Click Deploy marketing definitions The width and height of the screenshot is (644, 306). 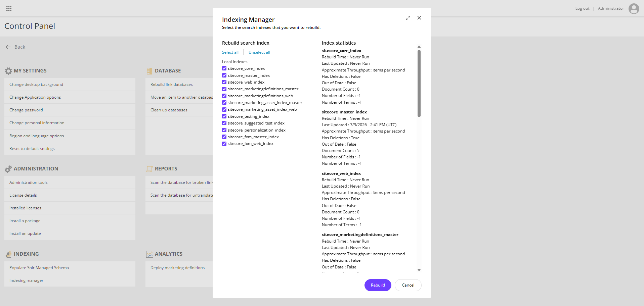[x=179, y=268]
